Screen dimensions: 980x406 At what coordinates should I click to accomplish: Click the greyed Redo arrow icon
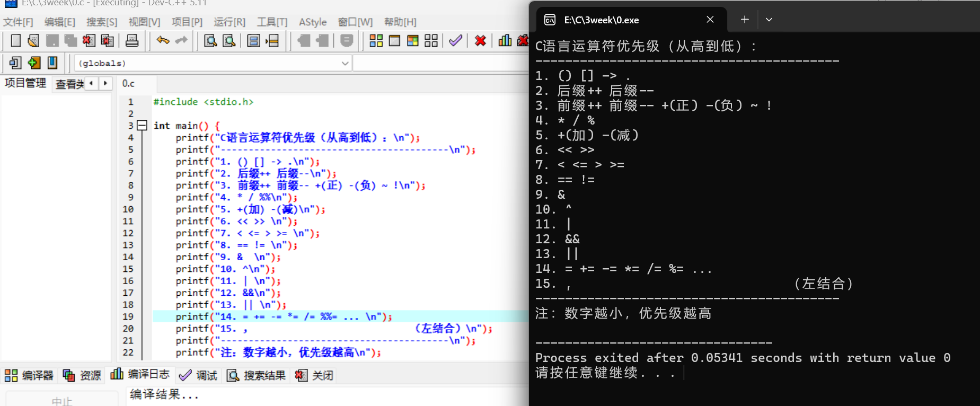point(181,40)
